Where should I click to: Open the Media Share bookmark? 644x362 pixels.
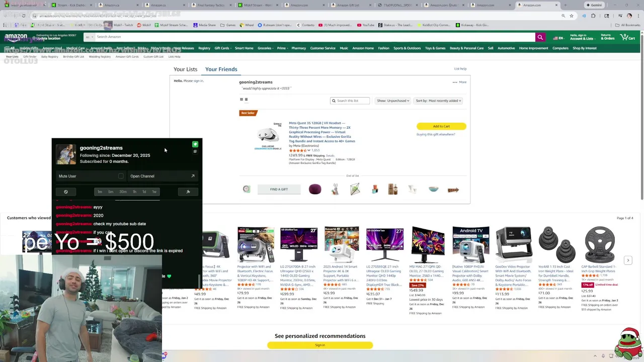tap(204, 25)
